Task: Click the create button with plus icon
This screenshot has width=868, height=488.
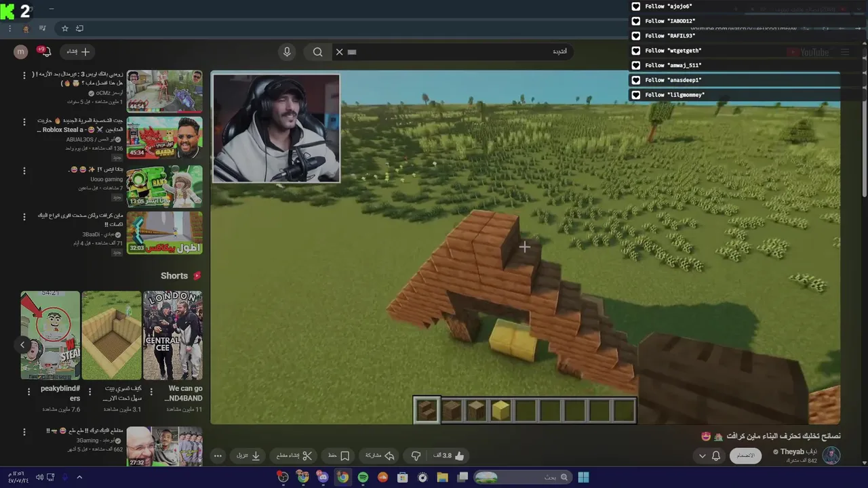Action: point(79,52)
